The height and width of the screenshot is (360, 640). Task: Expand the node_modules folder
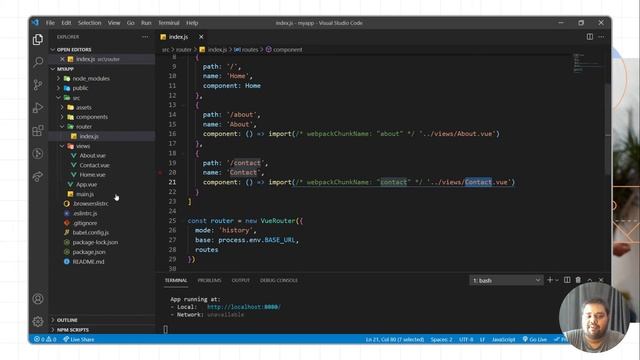(x=59, y=78)
